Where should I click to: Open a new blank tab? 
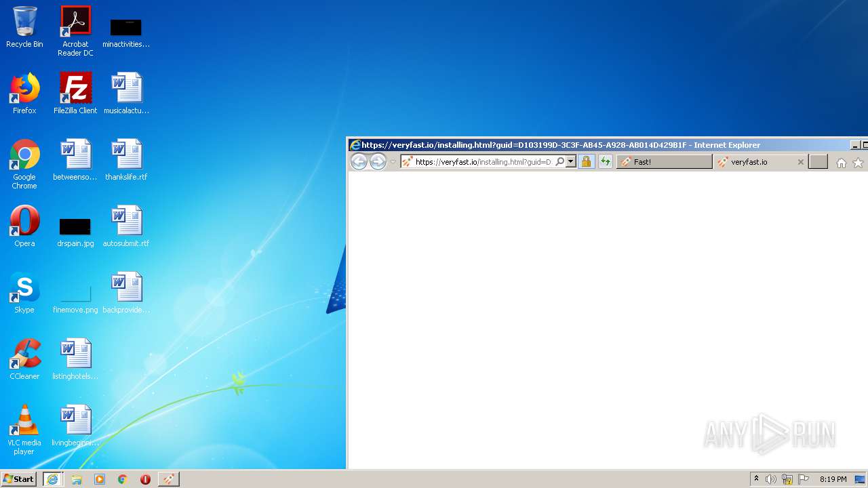pos(818,162)
